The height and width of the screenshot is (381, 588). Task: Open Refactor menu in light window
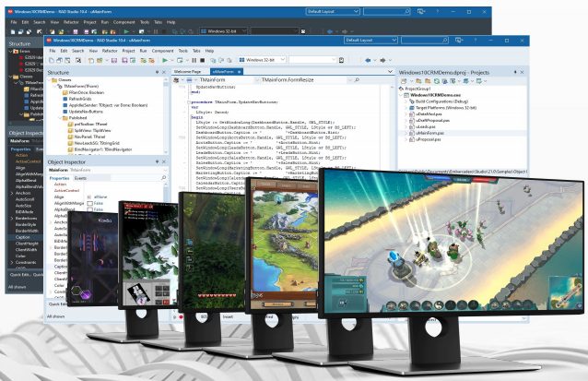pos(110,51)
